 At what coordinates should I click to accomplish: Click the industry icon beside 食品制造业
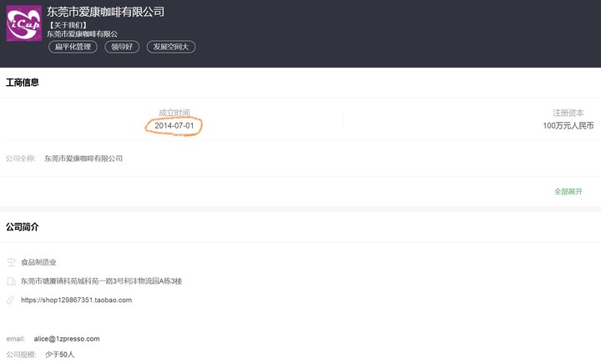pyautogui.click(x=11, y=262)
